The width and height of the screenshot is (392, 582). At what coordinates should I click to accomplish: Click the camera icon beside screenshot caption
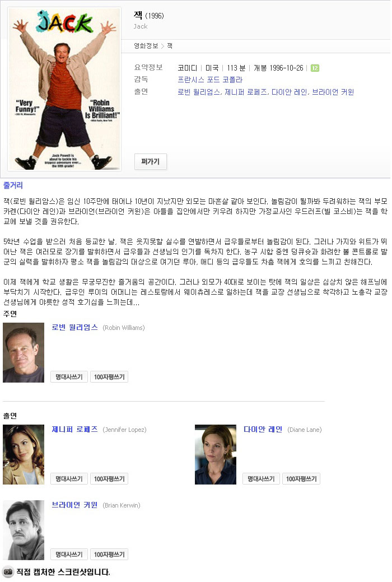pyautogui.click(x=7, y=571)
